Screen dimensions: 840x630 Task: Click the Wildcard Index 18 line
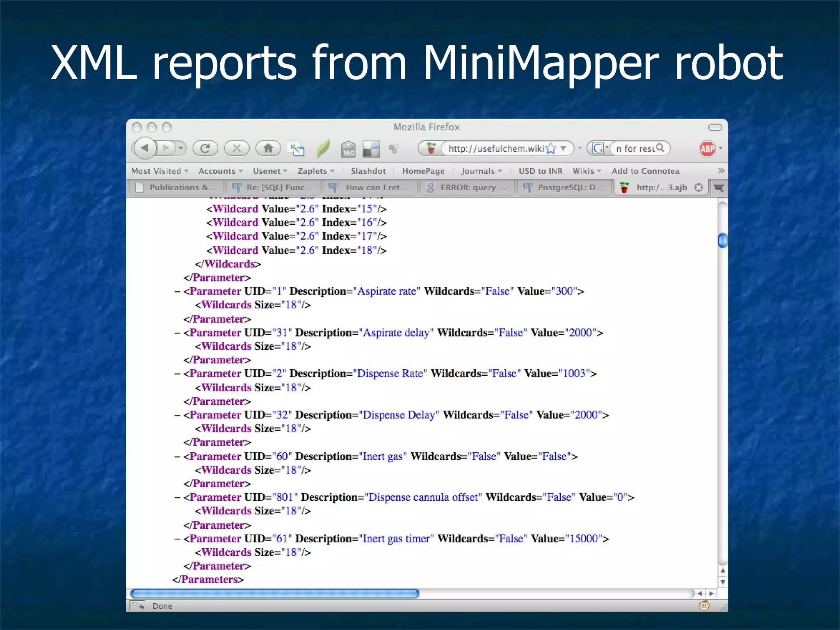(296, 250)
